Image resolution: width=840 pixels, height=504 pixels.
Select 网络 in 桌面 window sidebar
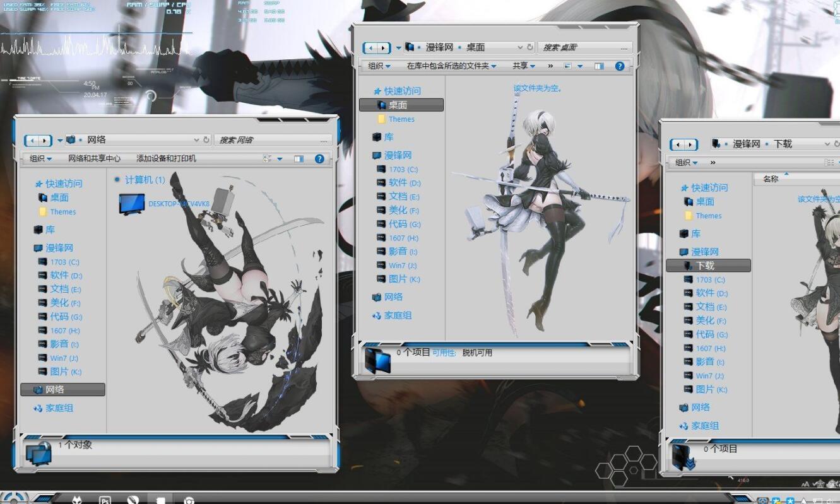coord(387,297)
